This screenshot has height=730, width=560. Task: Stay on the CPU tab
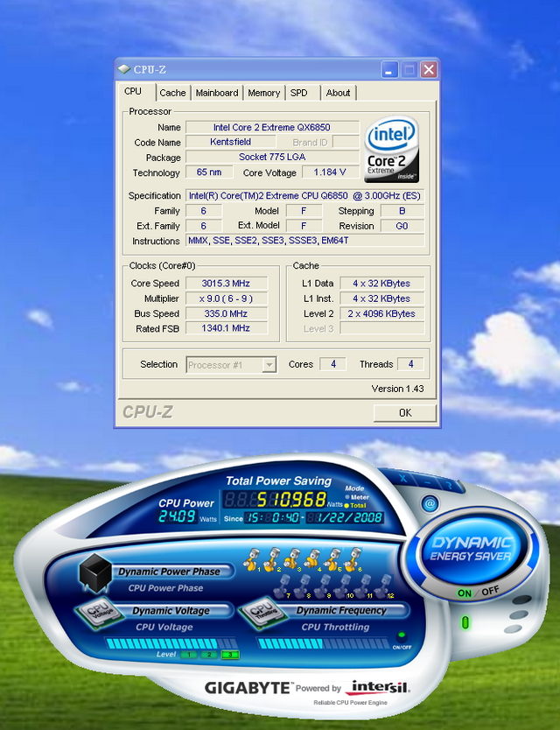[x=133, y=91]
